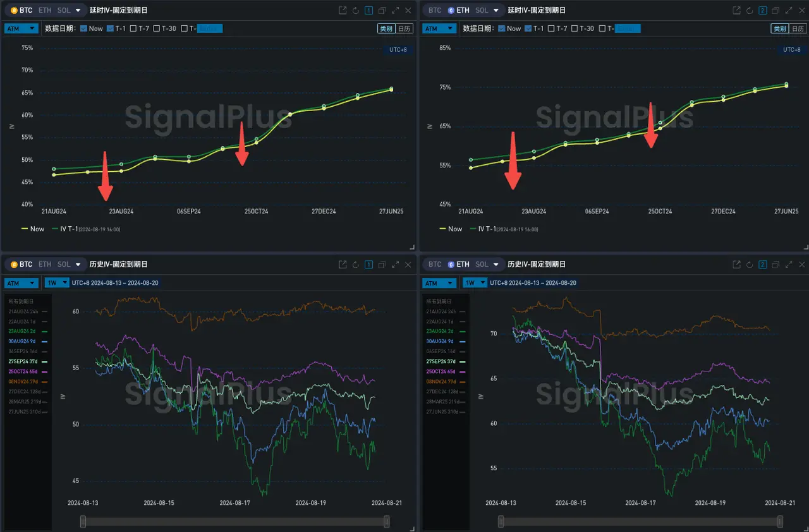Viewport: 809px width, 532px height.
Task: Refresh the ETH 历史IV-固定到期日 panel
Action: pyautogui.click(x=750, y=264)
